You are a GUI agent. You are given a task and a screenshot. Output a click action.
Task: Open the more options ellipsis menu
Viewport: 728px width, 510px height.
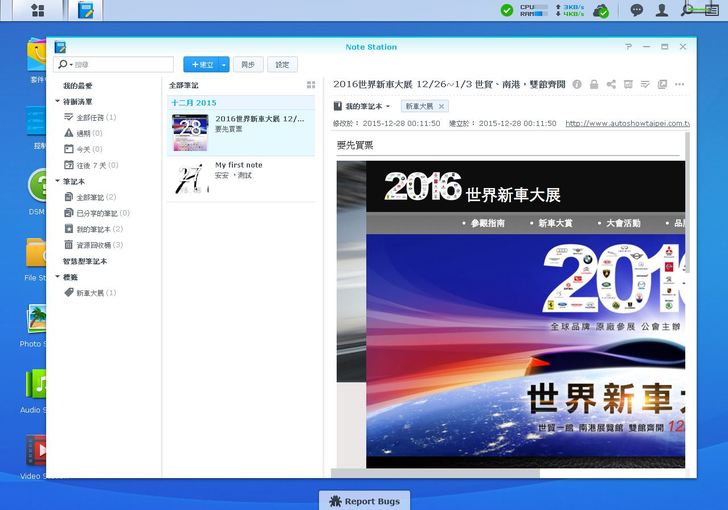(x=680, y=85)
